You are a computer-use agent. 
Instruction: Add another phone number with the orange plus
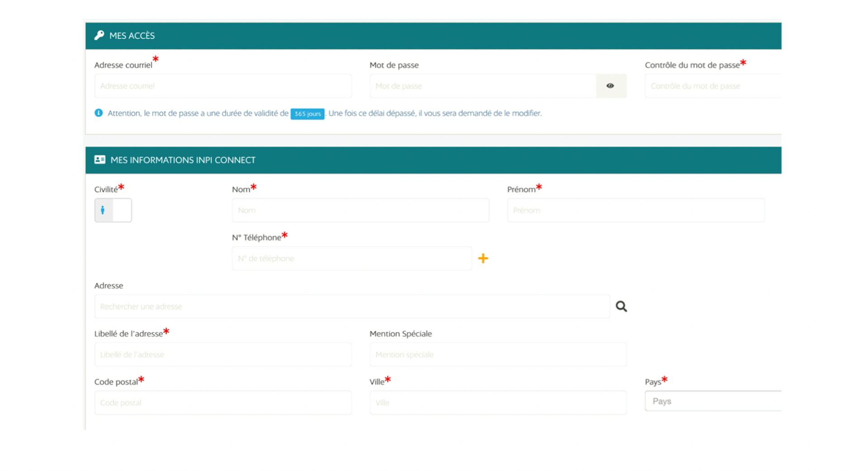[483, 259]
